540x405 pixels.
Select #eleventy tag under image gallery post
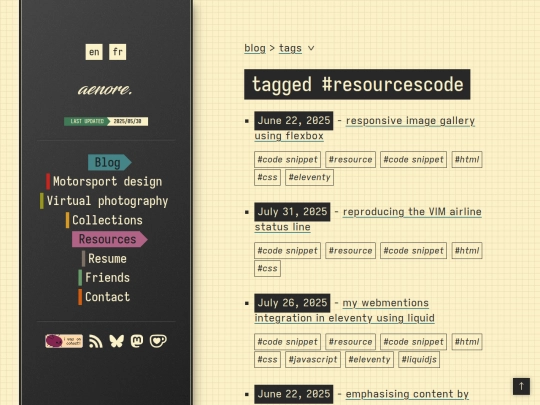309,177
